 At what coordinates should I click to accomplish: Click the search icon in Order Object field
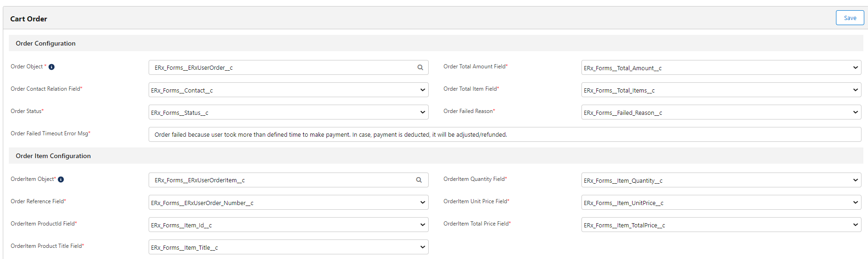click(x=420, y=67)
